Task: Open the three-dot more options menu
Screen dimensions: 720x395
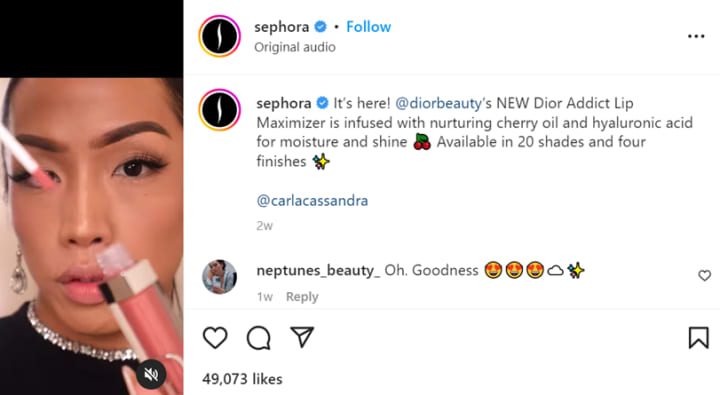Action: coord(696,36)
